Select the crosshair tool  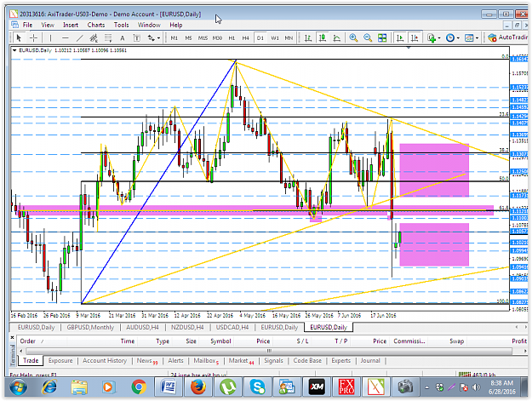[33, 37]
